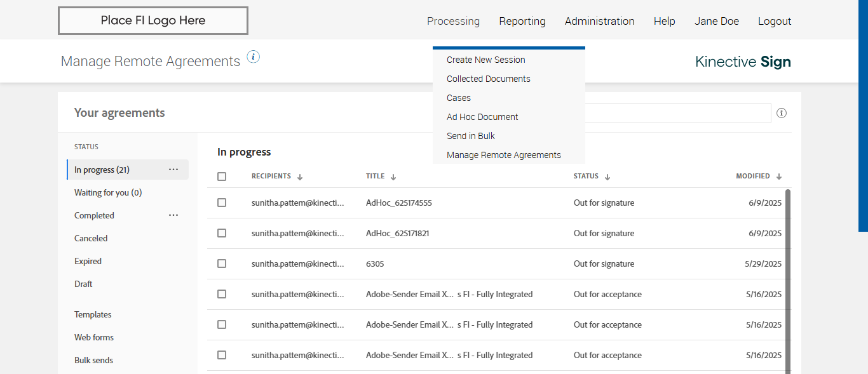Open the Help menu
868x374 pixels.
pyautogui.click(x=664, y=21)
